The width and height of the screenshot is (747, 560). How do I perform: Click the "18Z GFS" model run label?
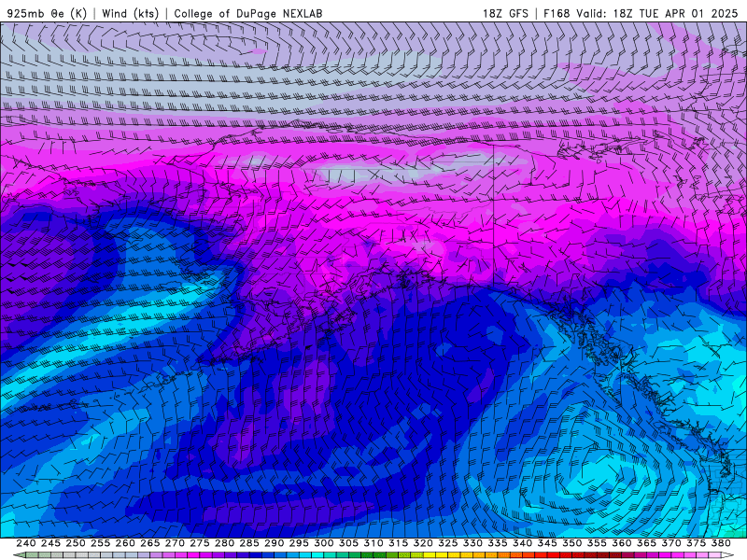point(505,13)
